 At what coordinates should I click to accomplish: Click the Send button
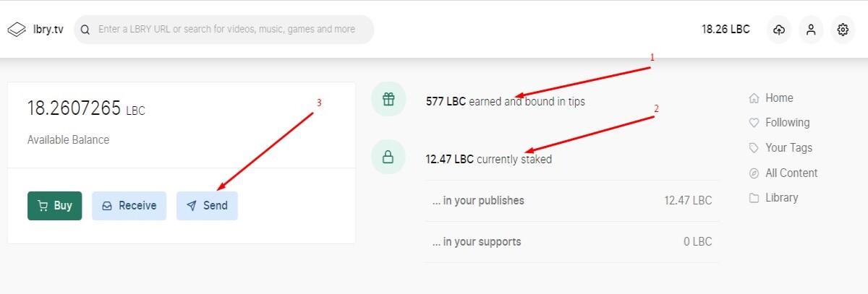tap(207, 206)
